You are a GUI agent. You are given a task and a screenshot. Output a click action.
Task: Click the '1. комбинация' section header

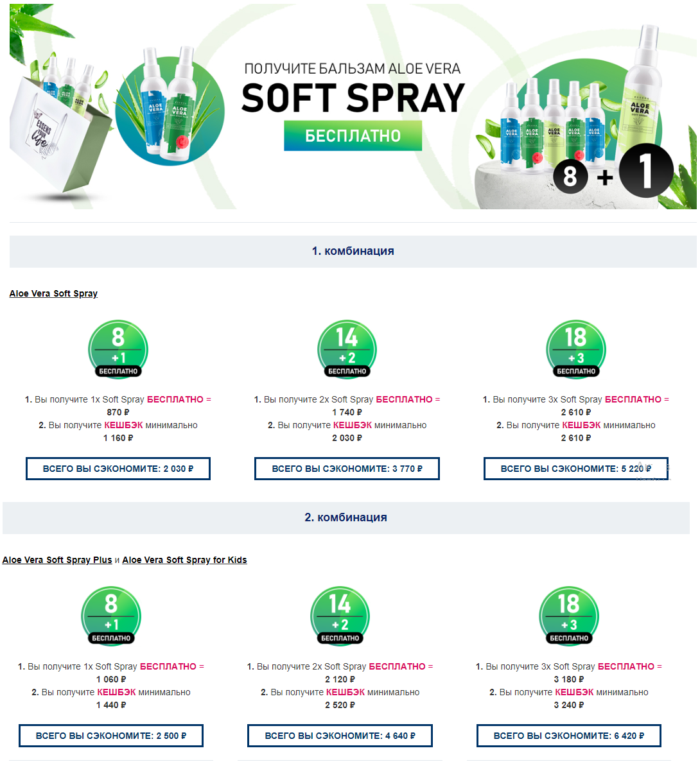tap(353, 251)
